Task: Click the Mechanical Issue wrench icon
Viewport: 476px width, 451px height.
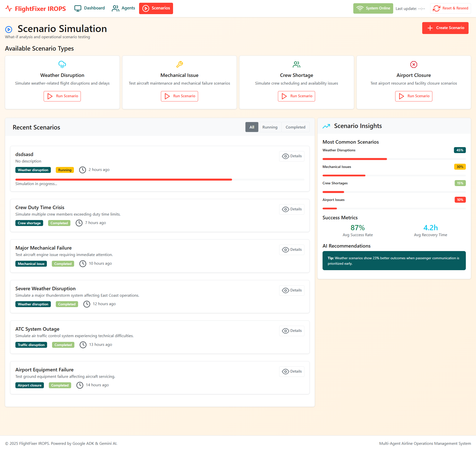Action: point(179,64)
